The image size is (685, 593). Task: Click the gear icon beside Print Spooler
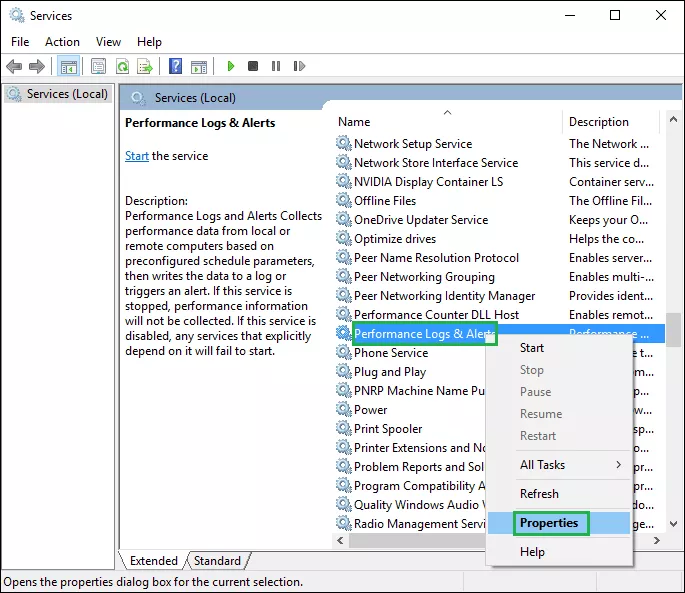coord(344,429)
